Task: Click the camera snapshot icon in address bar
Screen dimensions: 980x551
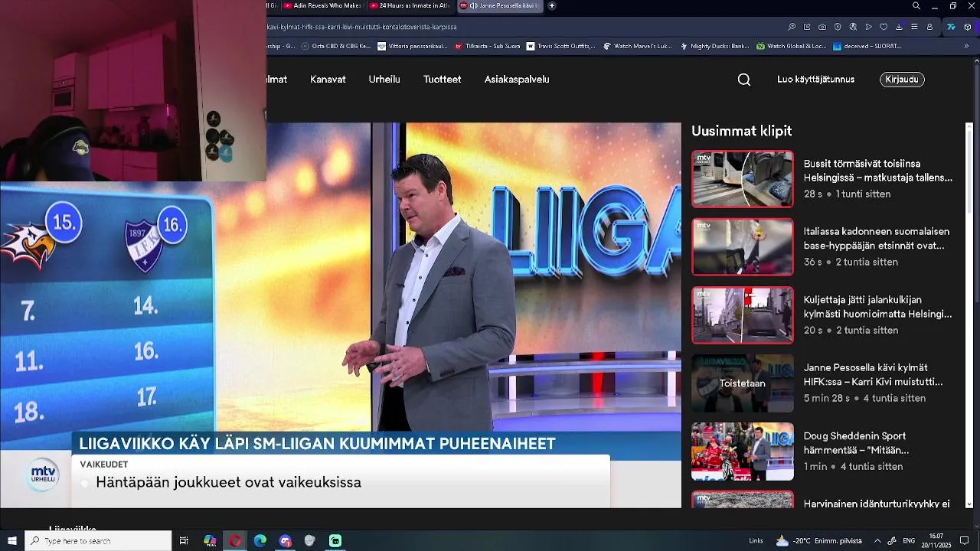Action: click(x=822, y=27)
